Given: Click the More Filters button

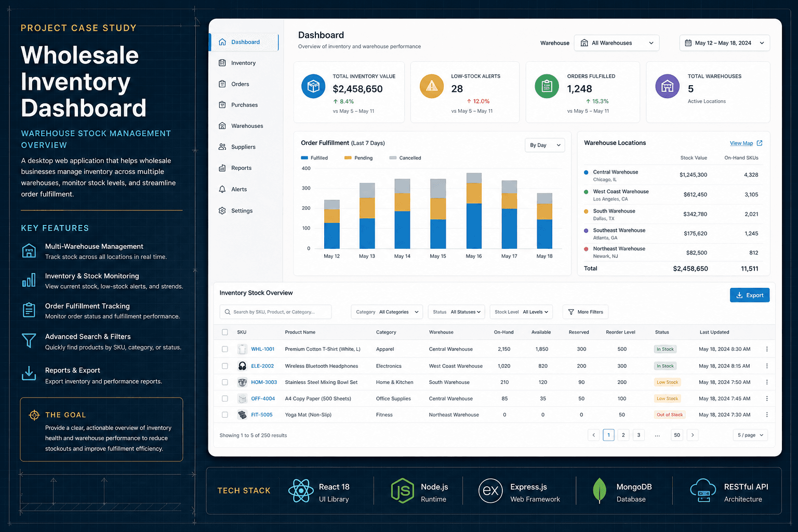Looking at the screenshot, I should [x=586, y=312].
